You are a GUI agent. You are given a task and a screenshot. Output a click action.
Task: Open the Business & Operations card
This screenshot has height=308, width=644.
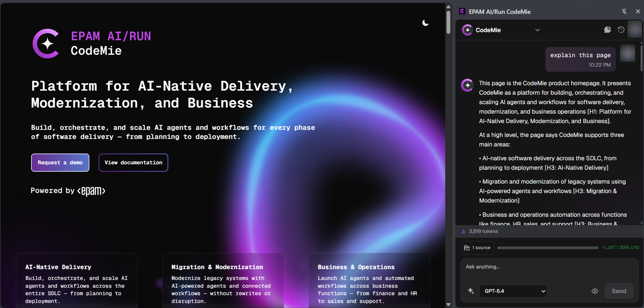(369, 280)
